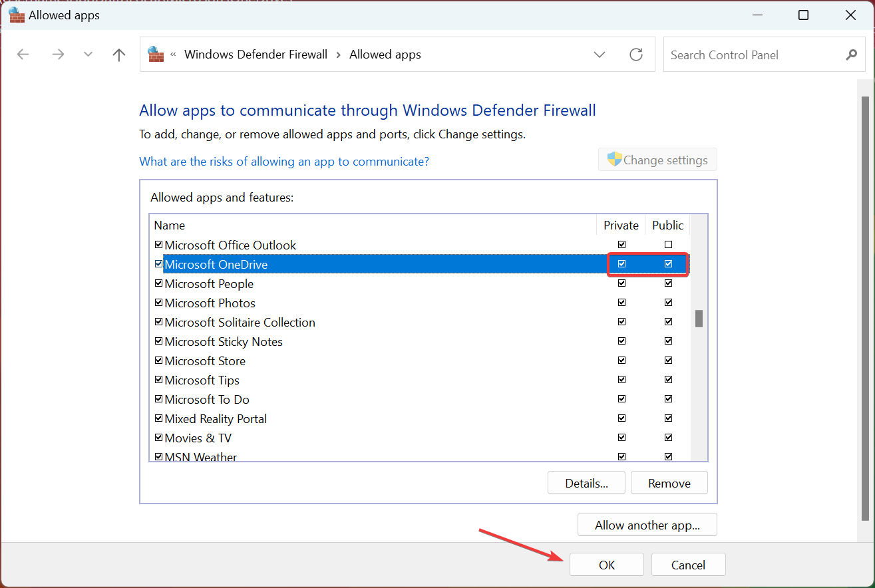Click the firewall icon in the title bar
Image resolution: width=875 pixels, height=588 pixels.
tap(16, 15)
